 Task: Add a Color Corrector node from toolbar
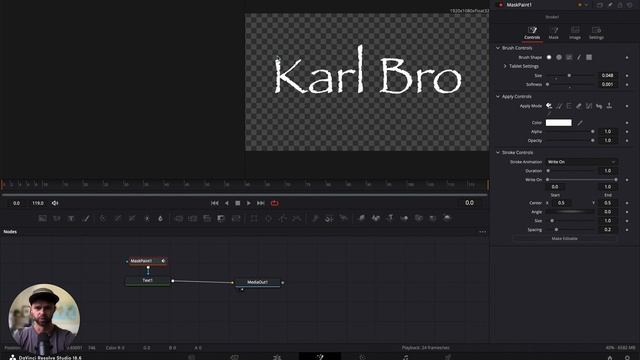102,218
